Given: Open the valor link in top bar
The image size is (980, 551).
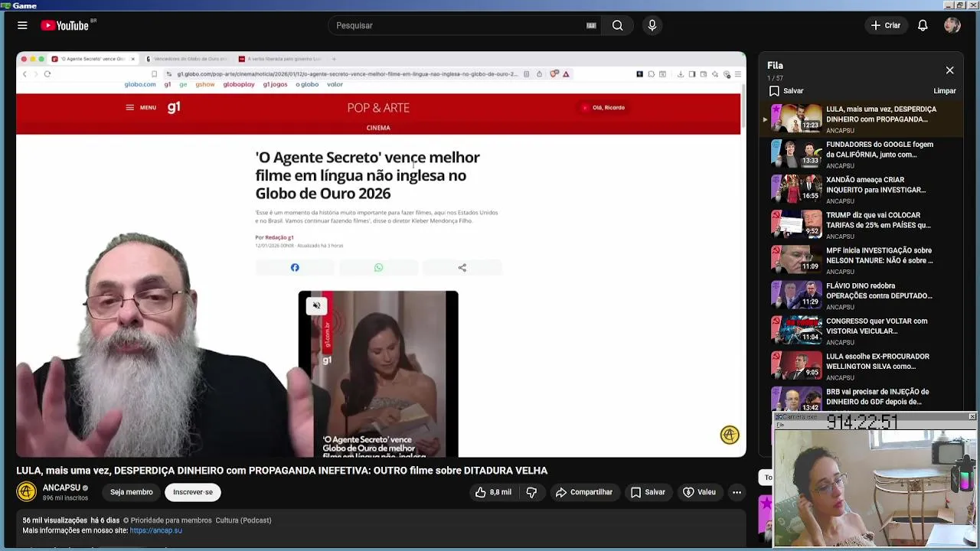Looking at the screenshot, I should [335, 84].
